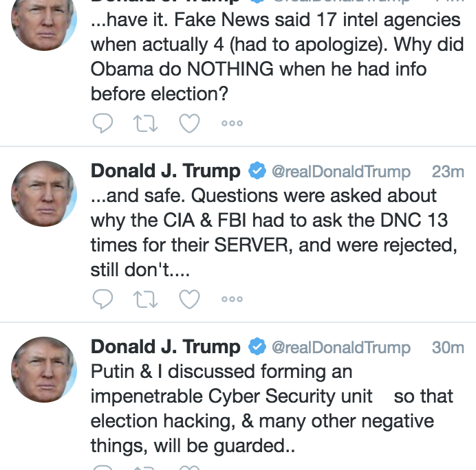
Task: Open more options on 'Fake News' tweet
Action: [x=232, y=124]
